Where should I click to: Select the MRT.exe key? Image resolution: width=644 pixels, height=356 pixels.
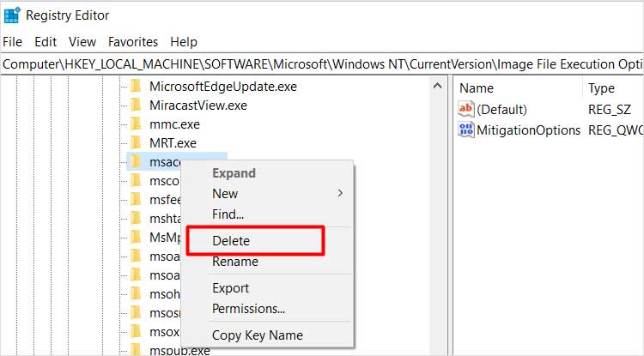coord(173,143)
